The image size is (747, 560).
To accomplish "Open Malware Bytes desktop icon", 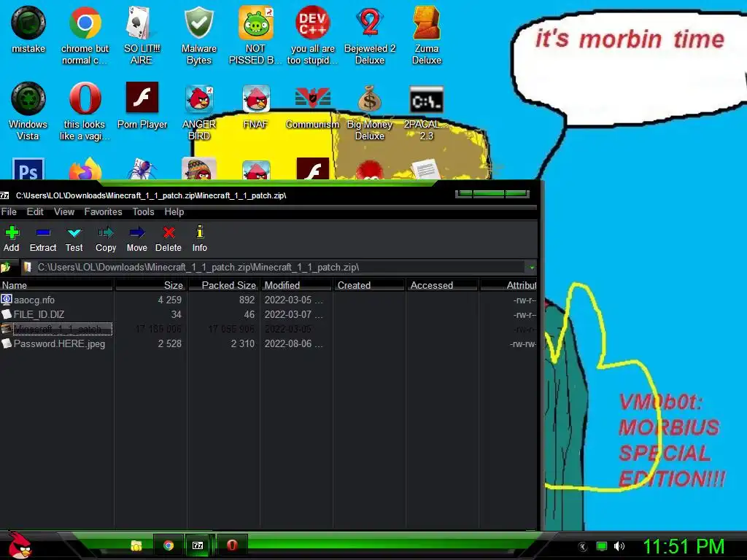I will click(x=198, y=35).
